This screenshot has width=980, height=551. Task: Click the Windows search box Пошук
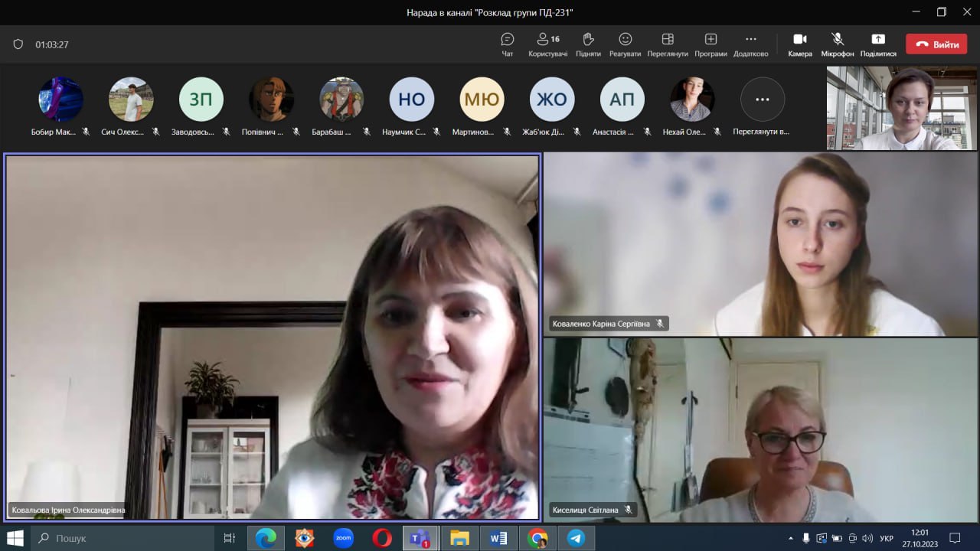[122, 538]
